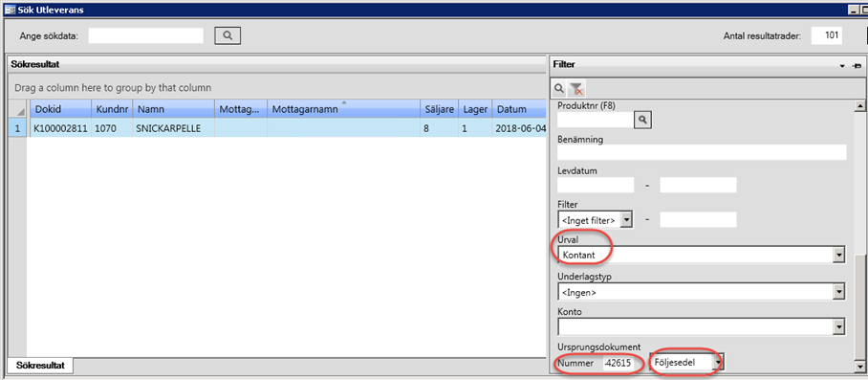Image resolution: width=868 pixels, height=380 pixels.
Task: Focus the Ange sökdata search field
Action: click(x=146, y=35)
